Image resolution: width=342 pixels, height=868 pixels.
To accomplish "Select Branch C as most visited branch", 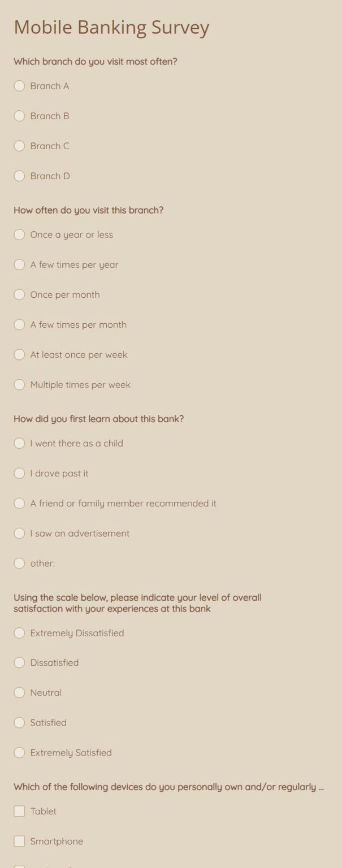I will pyautogui.click(x=19, y=146).
